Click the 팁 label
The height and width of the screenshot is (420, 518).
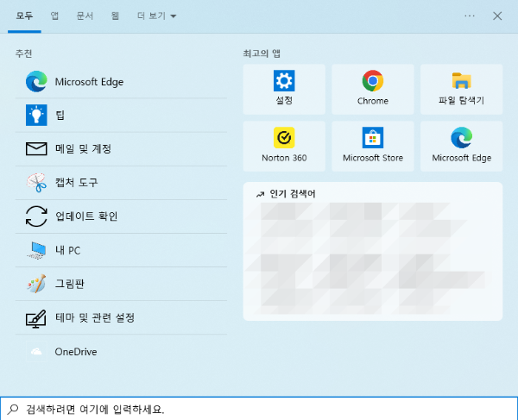[60, 116]
